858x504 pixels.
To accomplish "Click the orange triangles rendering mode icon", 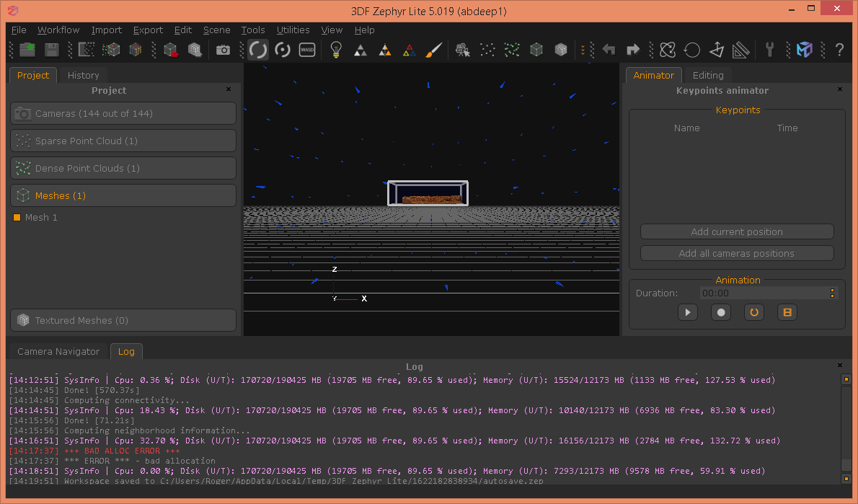I will [385, 50].
